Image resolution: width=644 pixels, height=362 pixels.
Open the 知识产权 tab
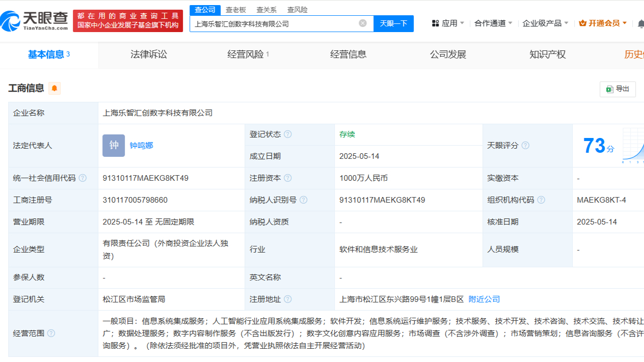coord(548,54)
